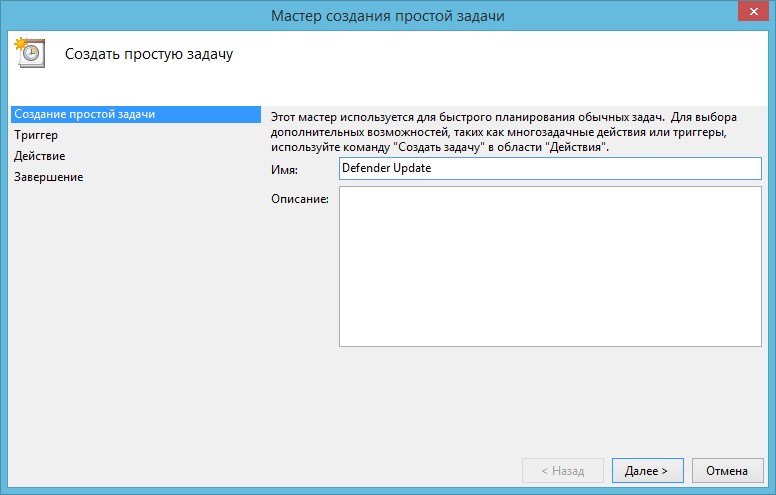Click empty white header area right of heading

[500, 54]
